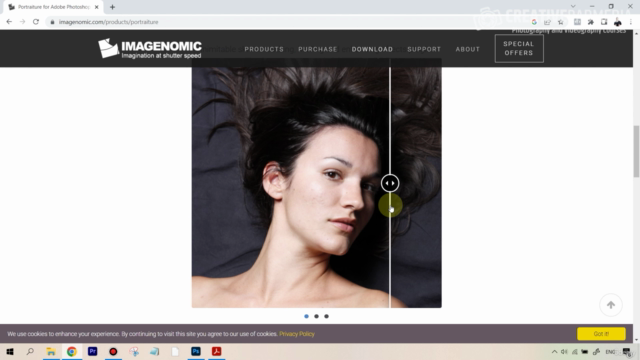This screenshot has width=640, height=360.
Task: Click the page vertical scrollbar thumb
Action: click(636, 151)
